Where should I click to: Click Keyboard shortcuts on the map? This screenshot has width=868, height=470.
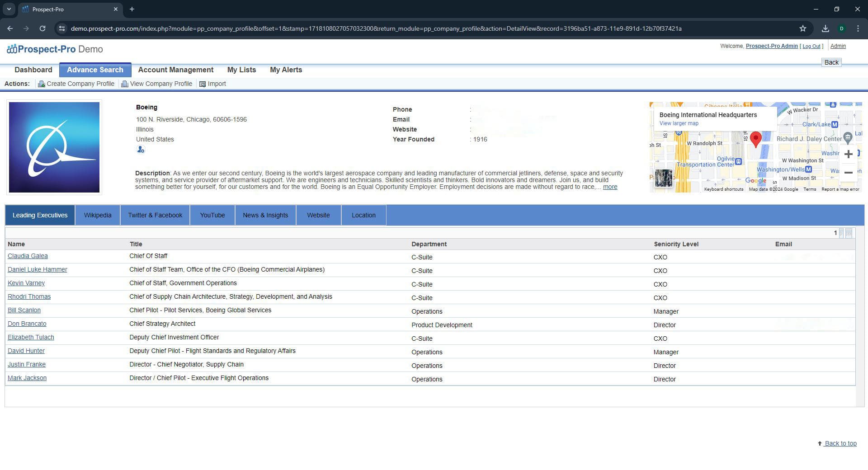(x=723, y=189)
